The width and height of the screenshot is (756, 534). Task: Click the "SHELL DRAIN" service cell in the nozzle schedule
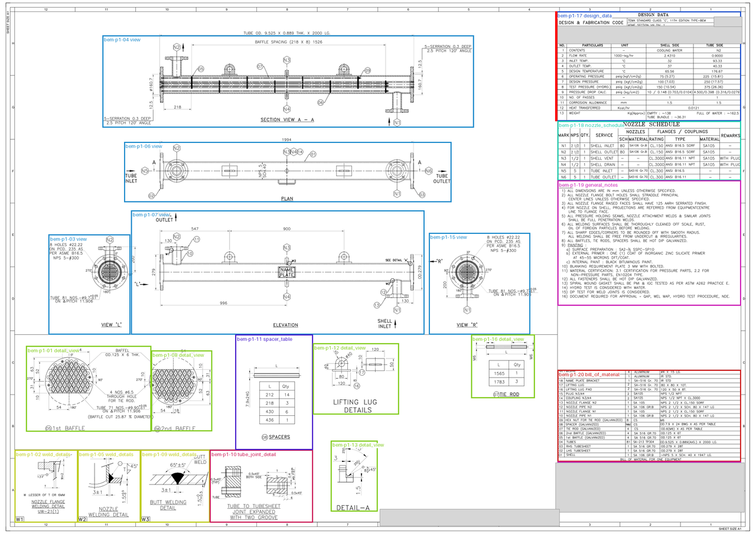point(604,164)
